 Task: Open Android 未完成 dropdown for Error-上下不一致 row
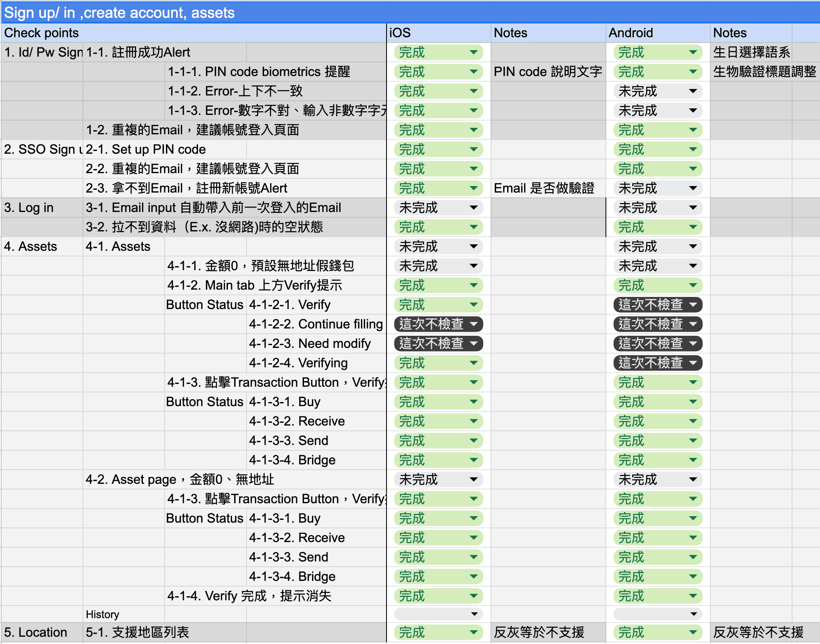657,91
